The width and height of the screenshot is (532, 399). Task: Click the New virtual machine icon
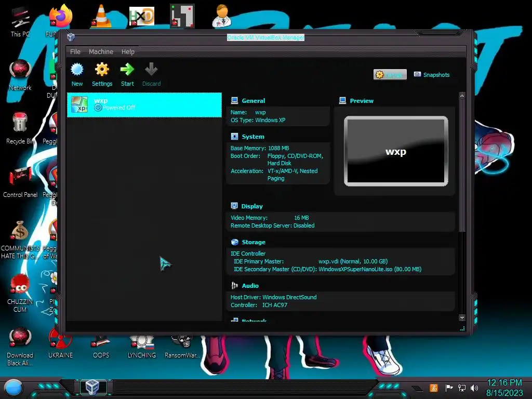click(77, 70)
